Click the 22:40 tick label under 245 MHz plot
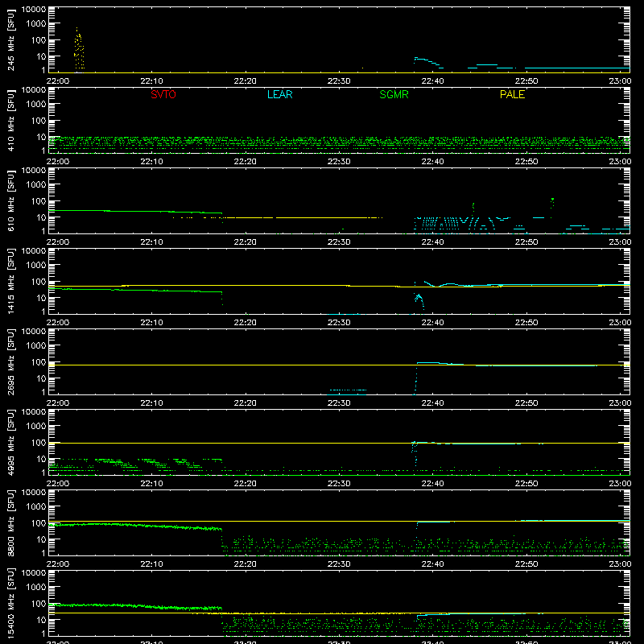 coord(432,81)
